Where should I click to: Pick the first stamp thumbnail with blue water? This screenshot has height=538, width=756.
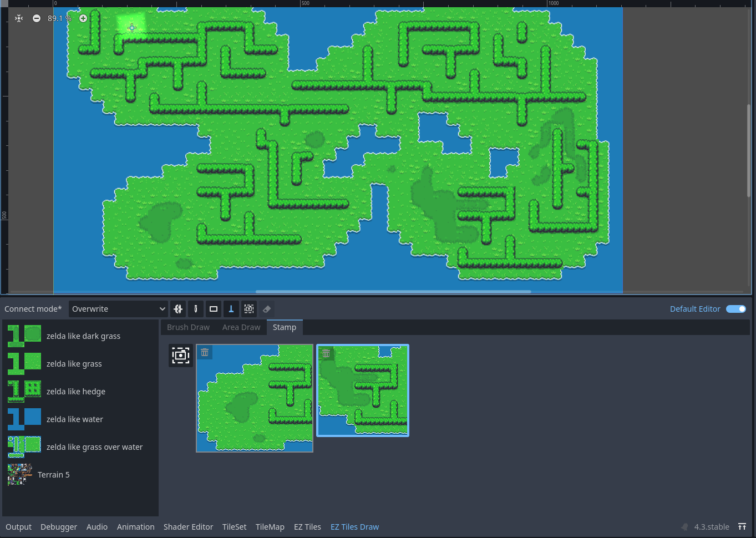(255, 398)
